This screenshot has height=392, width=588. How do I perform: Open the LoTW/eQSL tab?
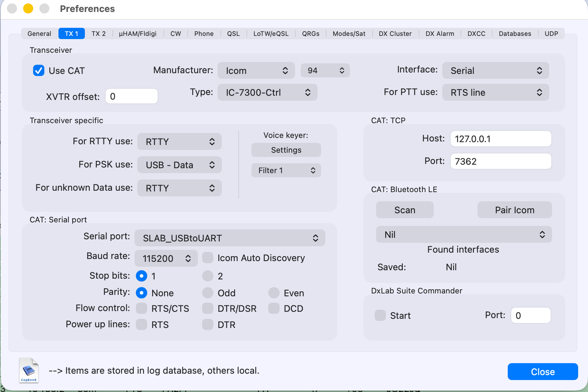point(271,34)
